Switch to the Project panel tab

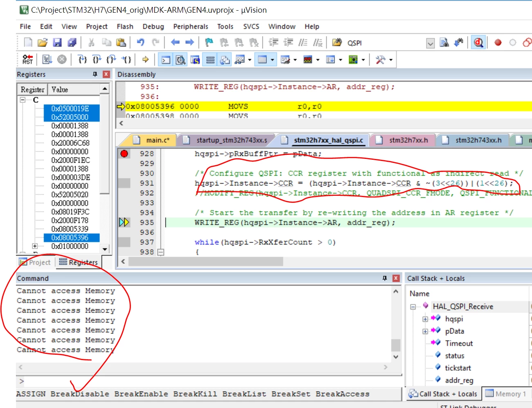coord(35,262)
